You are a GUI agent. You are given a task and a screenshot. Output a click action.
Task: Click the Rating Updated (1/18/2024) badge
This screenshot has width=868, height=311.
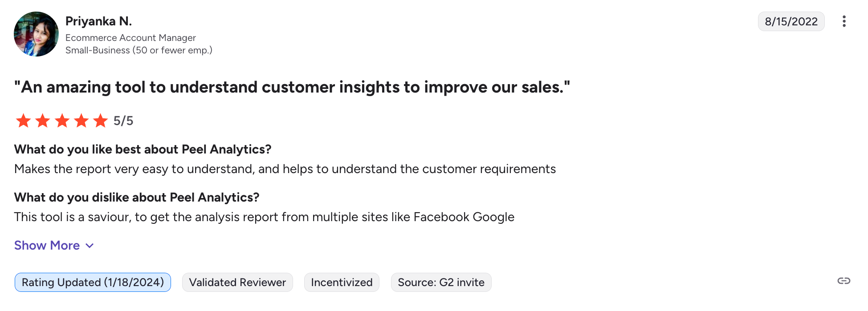point(93,283)
